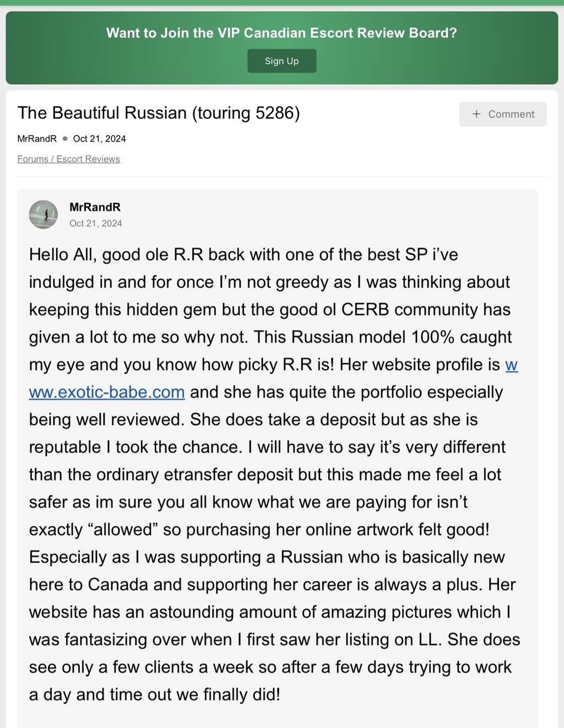564x728 pixels.
Task: Open the Forums breadcrumb link
Action: click(32, 159)
